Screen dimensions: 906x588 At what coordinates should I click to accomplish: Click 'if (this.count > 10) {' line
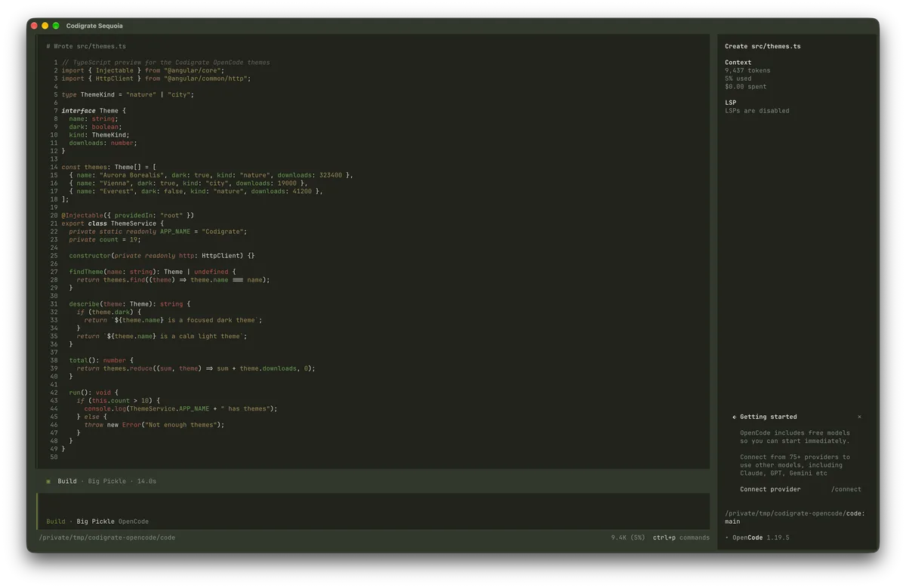(x=118, y=401)
